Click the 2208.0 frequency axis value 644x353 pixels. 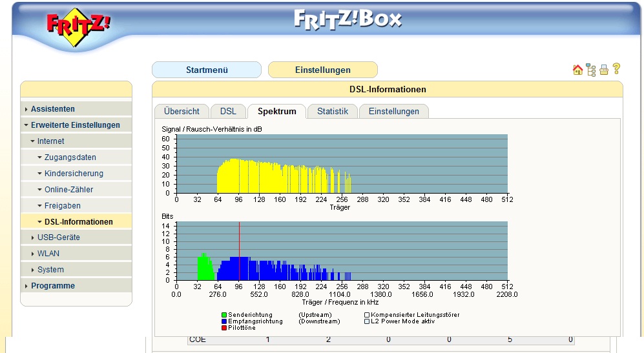click(x=507, y=294)
